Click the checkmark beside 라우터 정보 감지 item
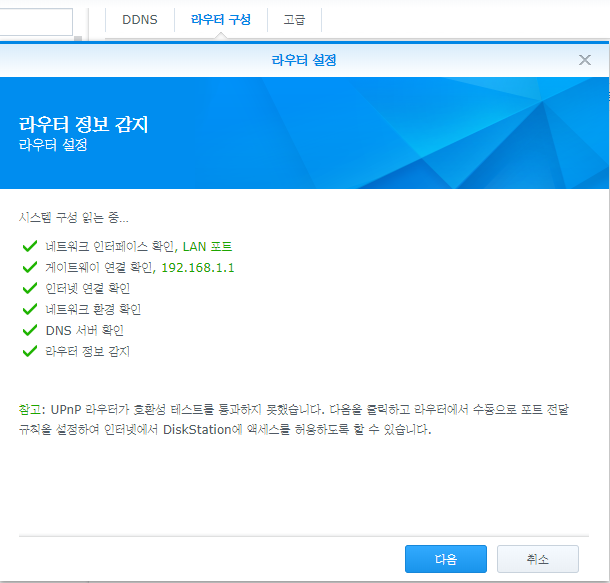This screenshot has width=610, height=583. (x=30, y=351)
